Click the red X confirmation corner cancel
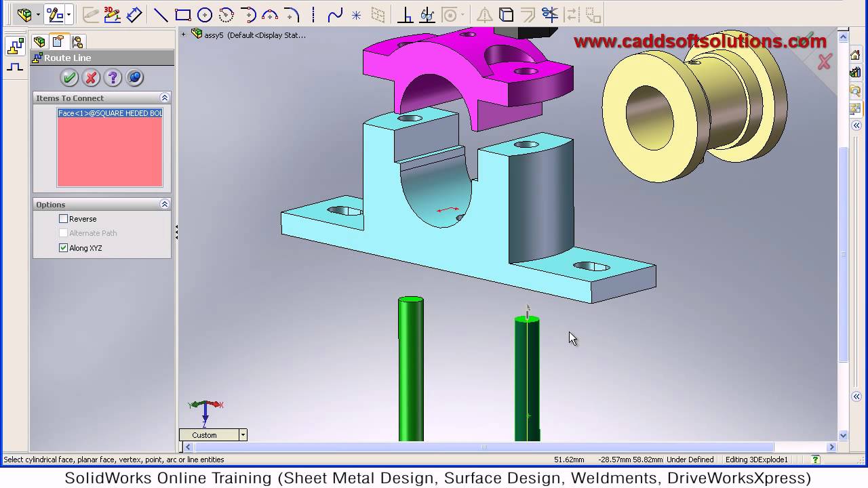Screen dimensions: 868x488 click(824, 63)
